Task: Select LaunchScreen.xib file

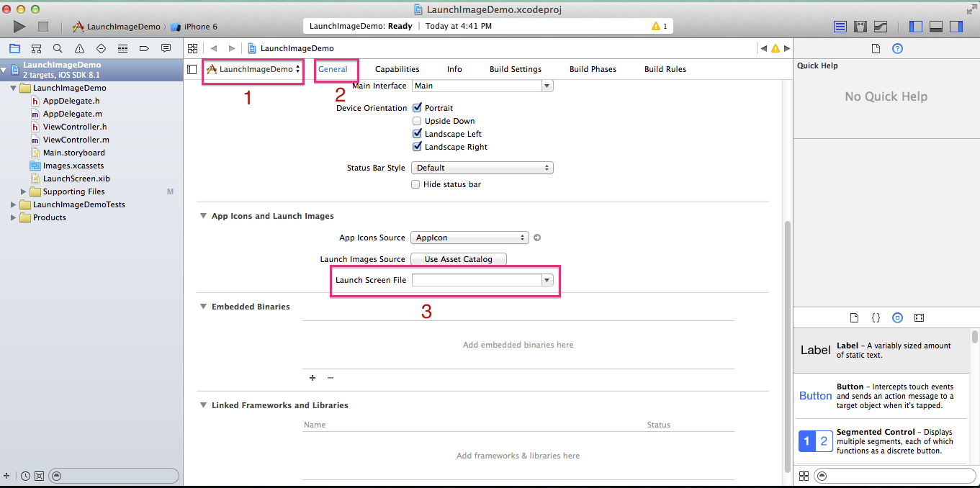Action: (x=76, y=179)
